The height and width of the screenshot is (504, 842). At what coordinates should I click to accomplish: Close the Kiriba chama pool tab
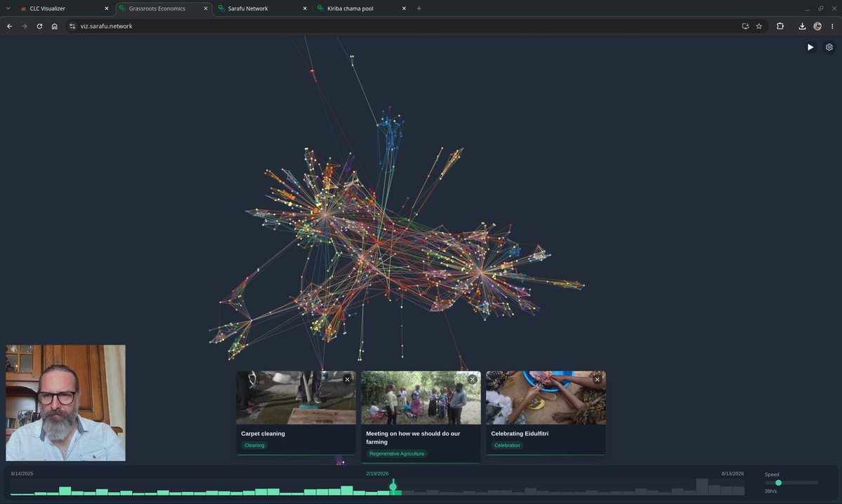click(x=404, y=8)
